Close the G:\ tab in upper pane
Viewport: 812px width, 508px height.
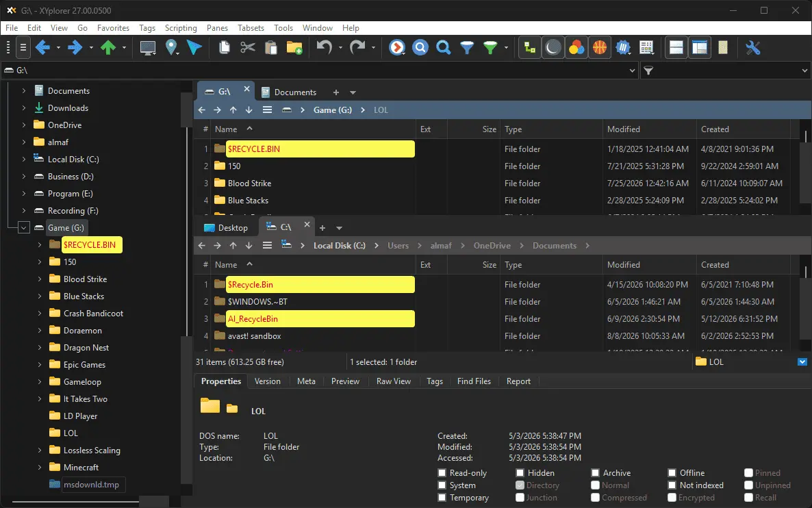click(247, 89)
